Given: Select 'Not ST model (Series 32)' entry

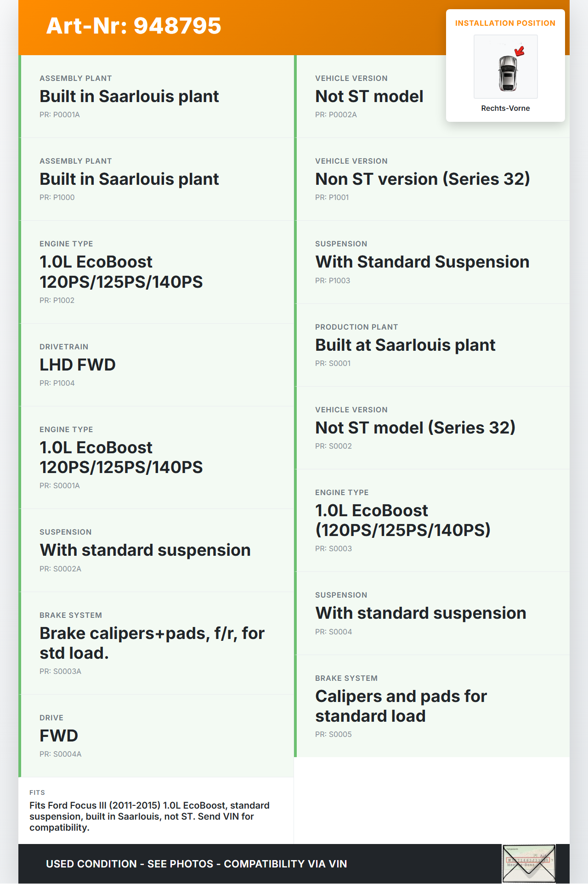Looking at the screenshot, I should (x=415, y=428).
